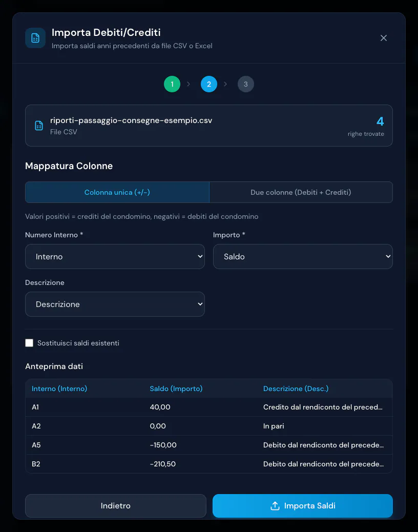Enable Sostituisci saldi esistenti checkbox
Image resolution: width=418 pixels, height=532 pixels.
click(30, 343)
